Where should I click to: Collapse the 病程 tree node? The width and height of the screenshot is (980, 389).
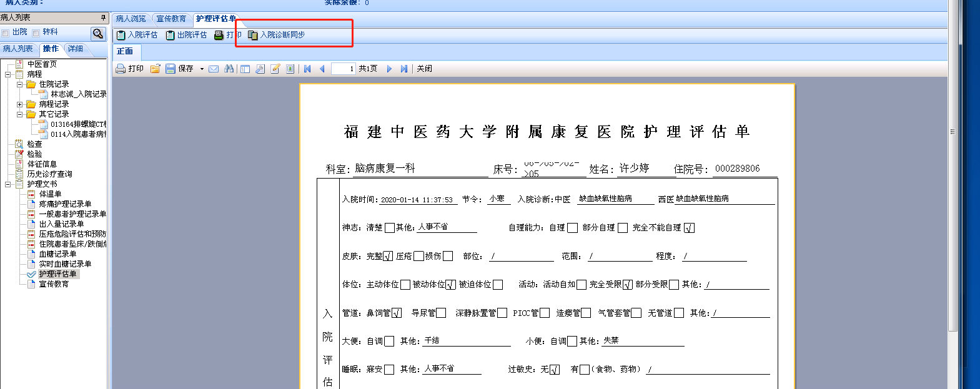pos(8,74)
